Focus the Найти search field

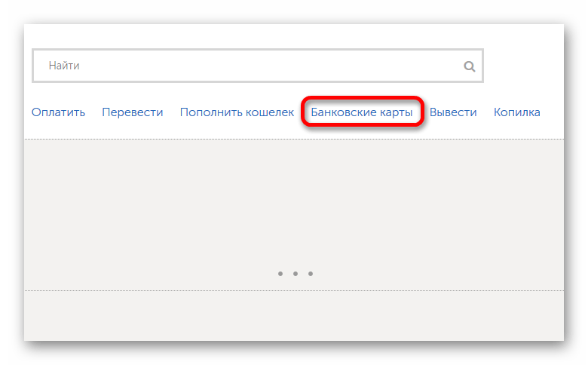pyautogui.click(x=258, y=66)
